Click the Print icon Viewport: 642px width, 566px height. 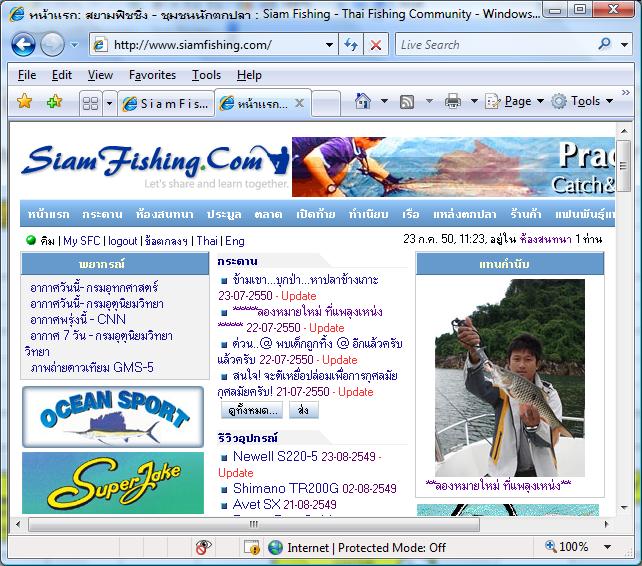coord(452,101)
